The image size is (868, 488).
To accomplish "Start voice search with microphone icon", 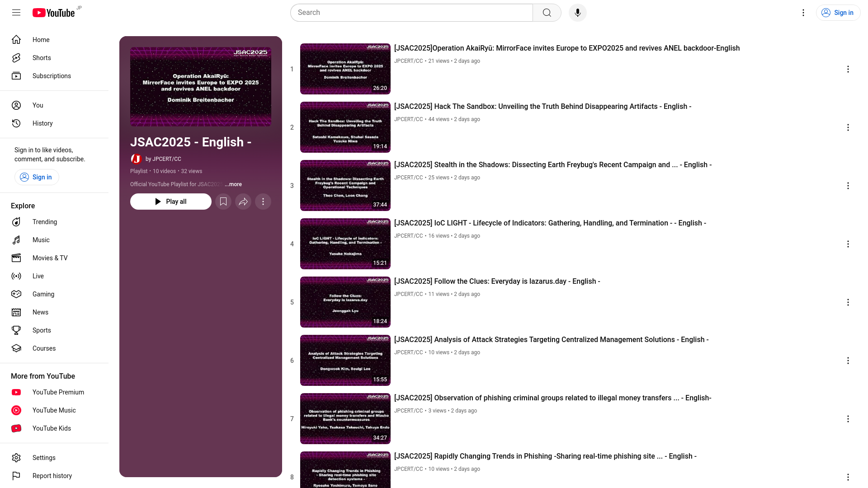I will 577,13.
